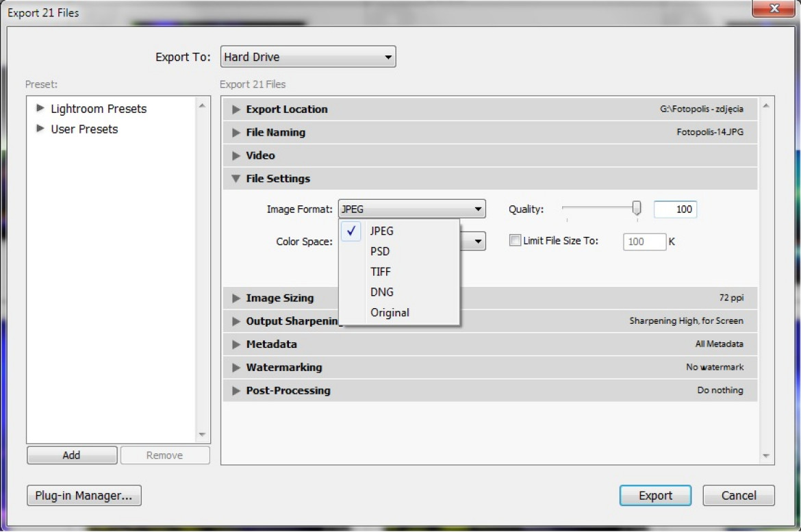This screenshot has width=801, height=532.
Task: Click the Quality slider handle
Action: tap(637, 207)
